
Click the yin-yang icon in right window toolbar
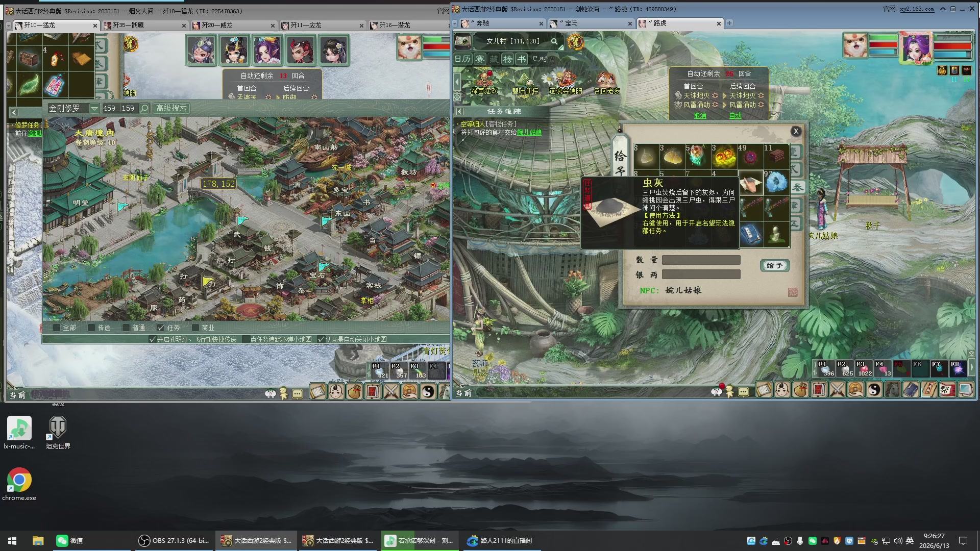point(874,390)
